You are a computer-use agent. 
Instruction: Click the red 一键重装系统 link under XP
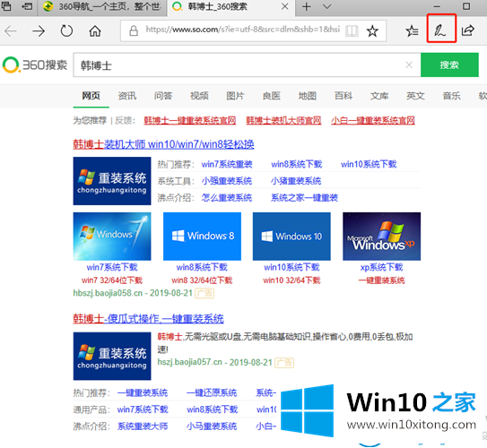382,280
